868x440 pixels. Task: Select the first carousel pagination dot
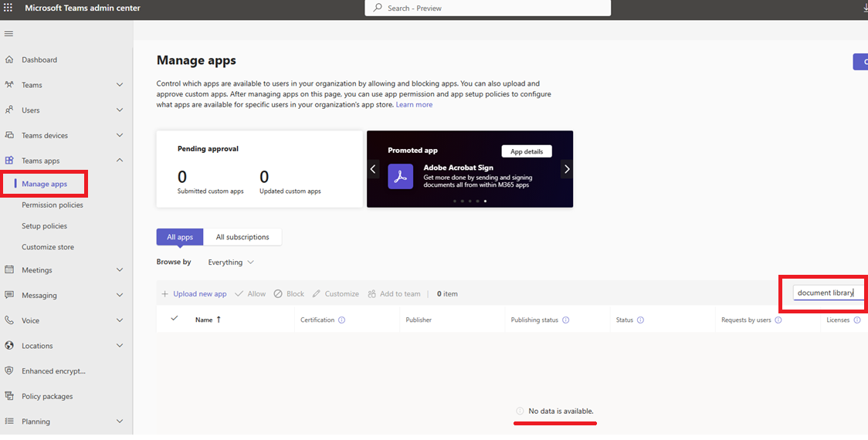455,201
